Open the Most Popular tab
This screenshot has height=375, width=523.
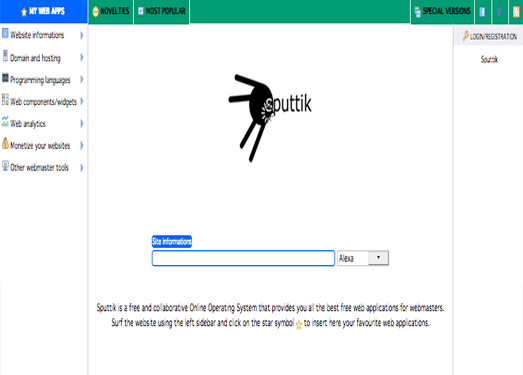pyautogui.click(x=162, y=12)
